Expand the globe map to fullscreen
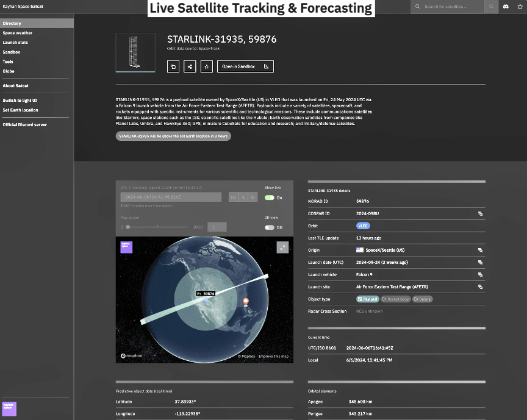Image resolution: width=527 pixels, height=420 pixels. point(282,247)
